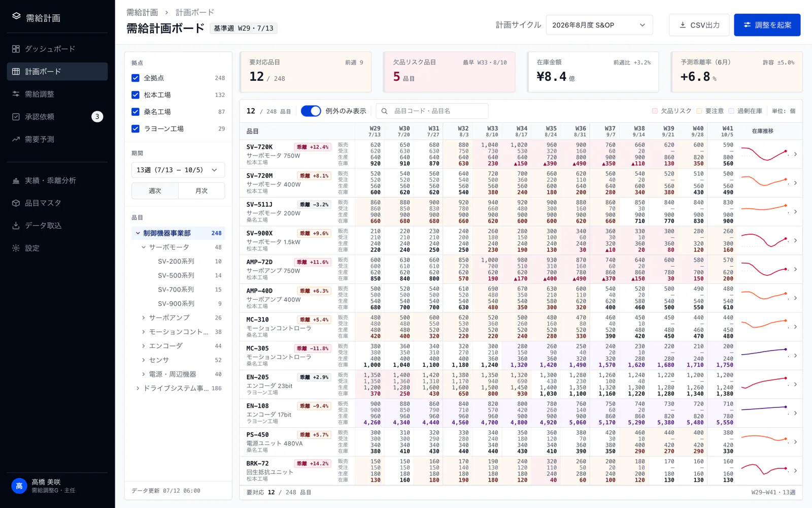Screen dimensions: 812x508
Task: Expand the エンコーダ tree node
Action: (x=144, y=346)
